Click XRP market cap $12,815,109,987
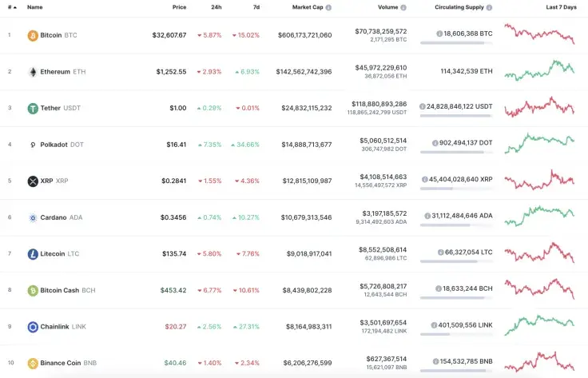The width and height of the screenshot is (588, 378). (307, 181)
